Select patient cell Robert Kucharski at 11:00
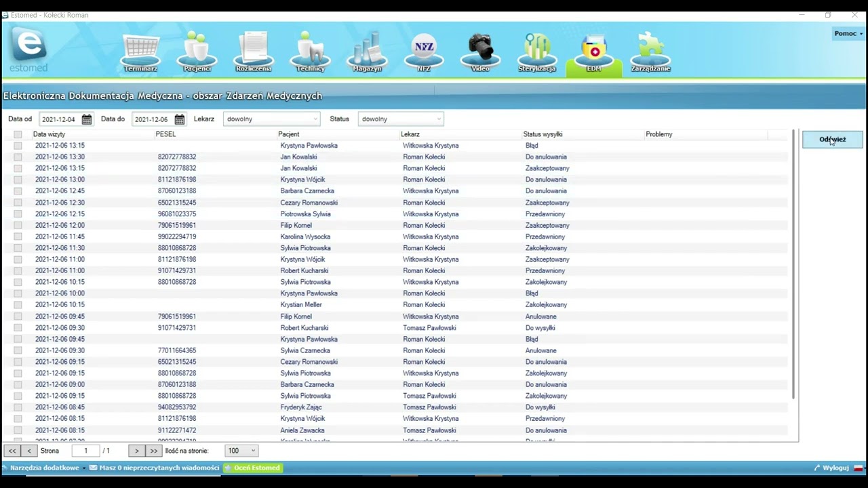 click(304, 270)
